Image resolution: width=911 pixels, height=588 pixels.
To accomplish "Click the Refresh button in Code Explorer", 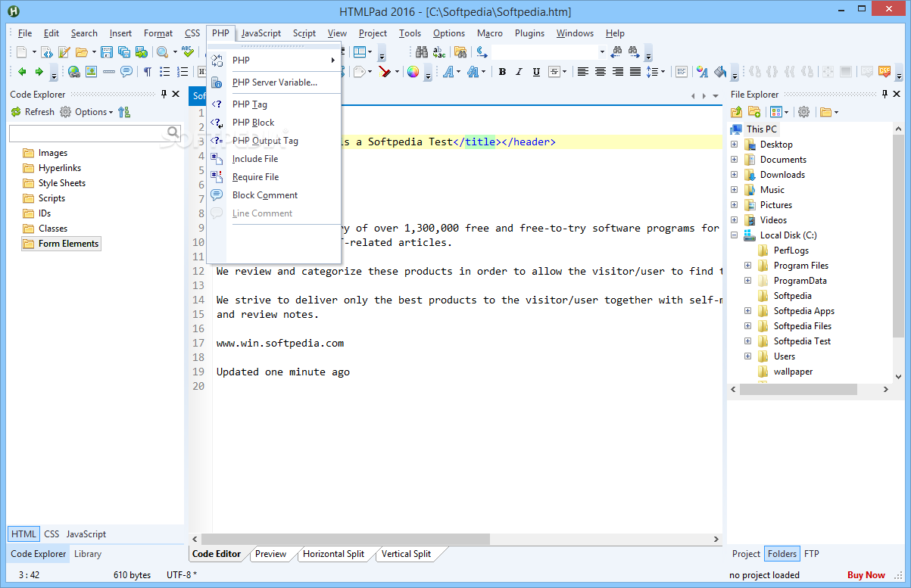I will (33, 112).
